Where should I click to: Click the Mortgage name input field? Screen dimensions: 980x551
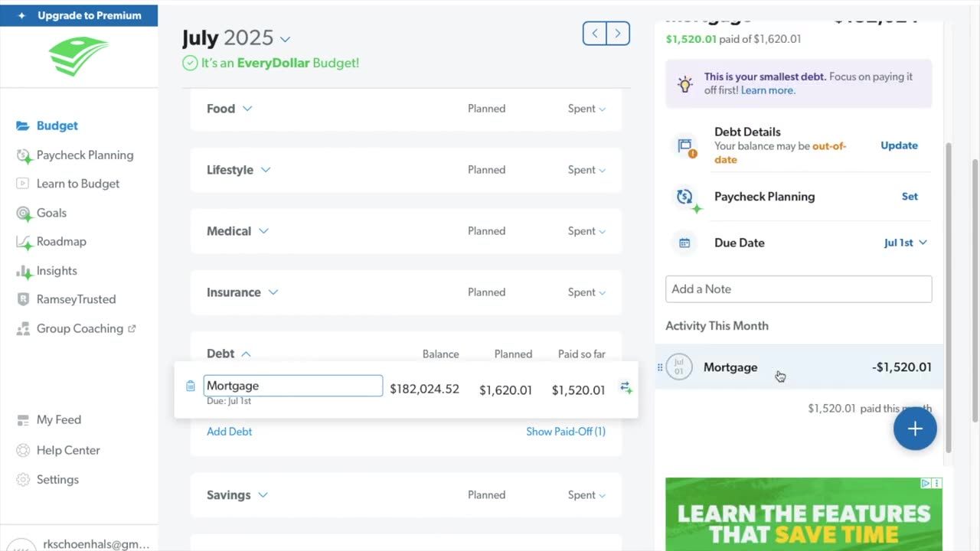(x=292, y=386)
